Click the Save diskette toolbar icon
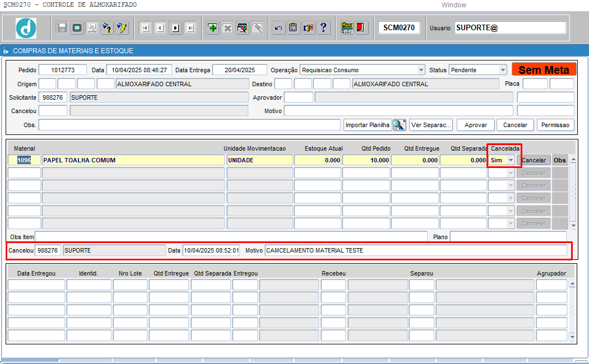 [x=62, y=28]
